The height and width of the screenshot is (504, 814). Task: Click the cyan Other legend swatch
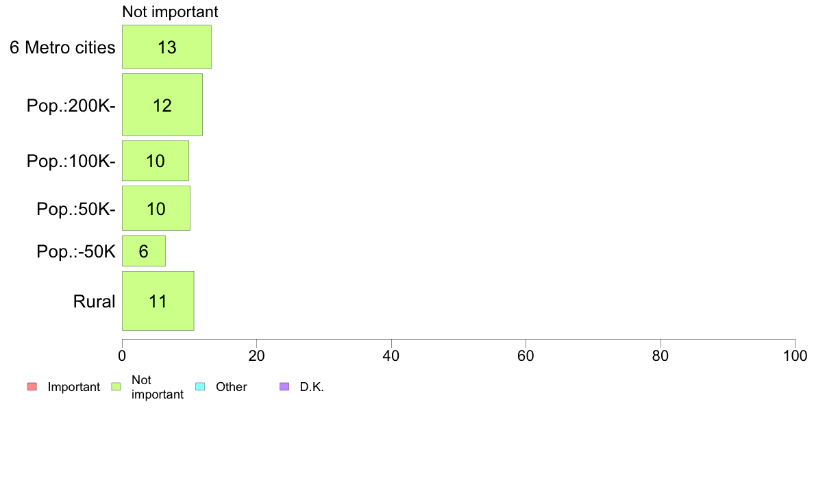coord(200,387)
